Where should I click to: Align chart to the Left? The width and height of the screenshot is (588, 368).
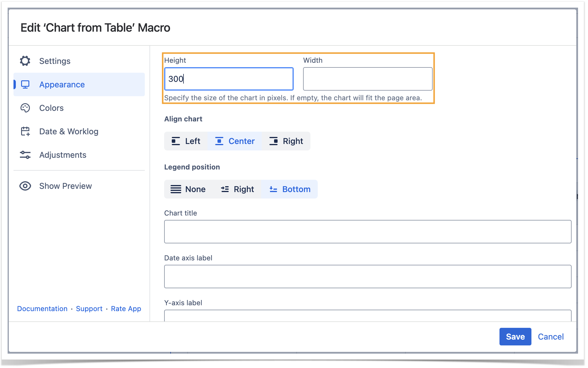coord(186,141)
